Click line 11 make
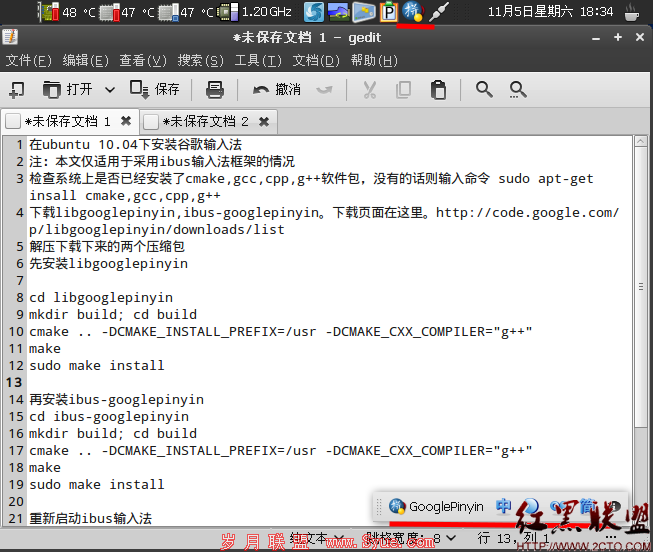Screen dimensions: 653x552 45,348
